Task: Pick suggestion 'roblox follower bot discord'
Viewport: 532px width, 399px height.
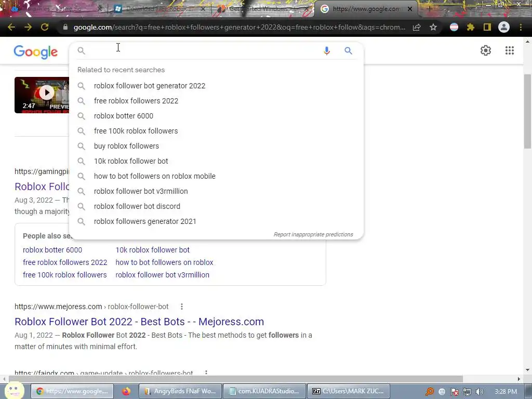Action: pyautogui.click(x=137, y=206)
